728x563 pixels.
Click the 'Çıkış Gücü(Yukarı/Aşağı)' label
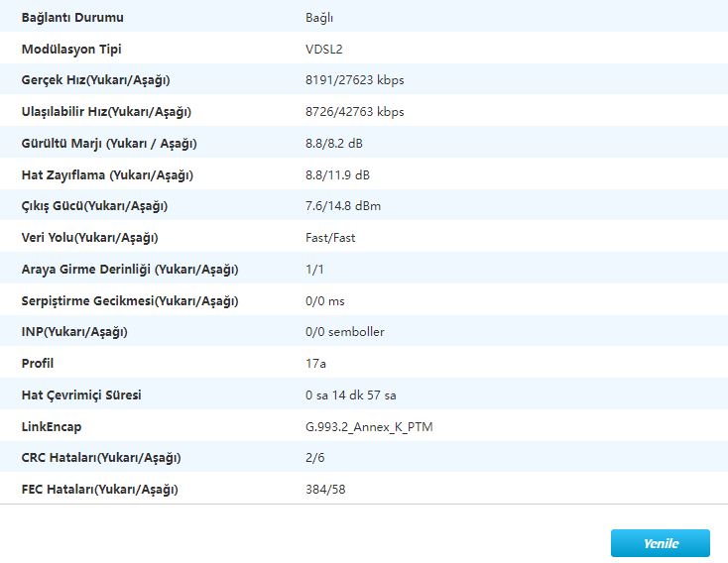(94, 205)
